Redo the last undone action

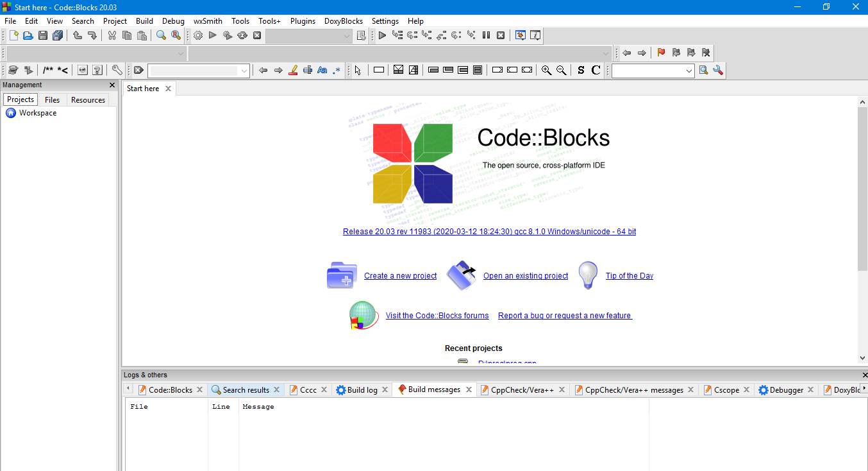(x=92, y=35)
